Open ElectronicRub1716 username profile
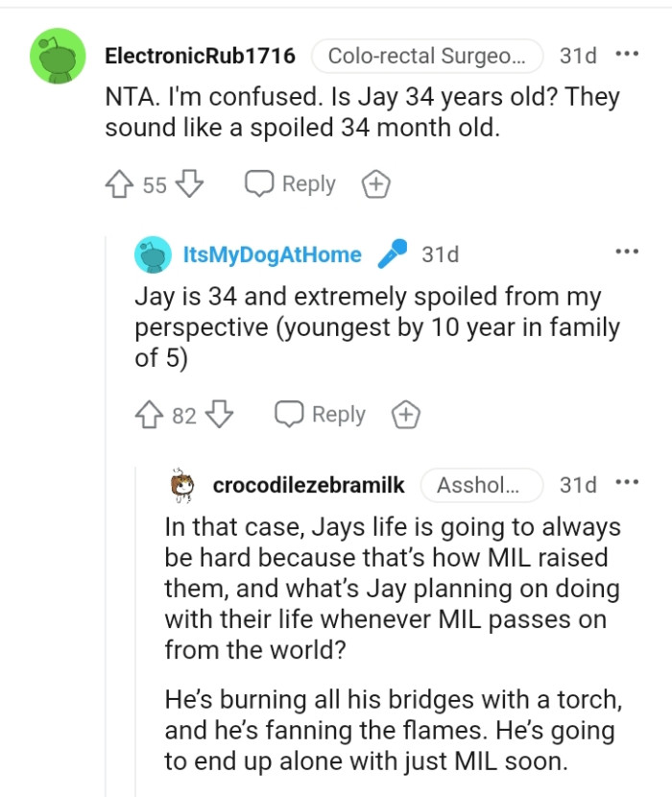 pos(200,56)
